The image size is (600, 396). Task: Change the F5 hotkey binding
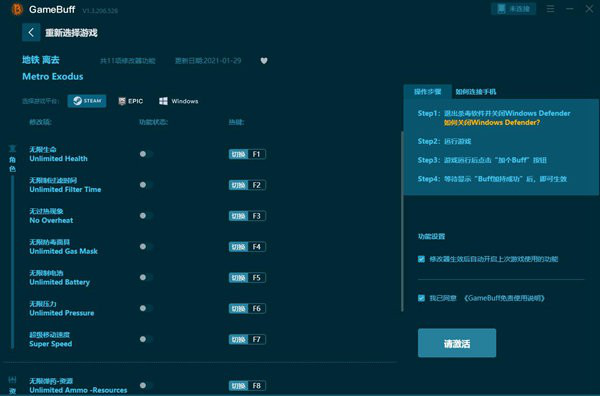coord(247,278)
